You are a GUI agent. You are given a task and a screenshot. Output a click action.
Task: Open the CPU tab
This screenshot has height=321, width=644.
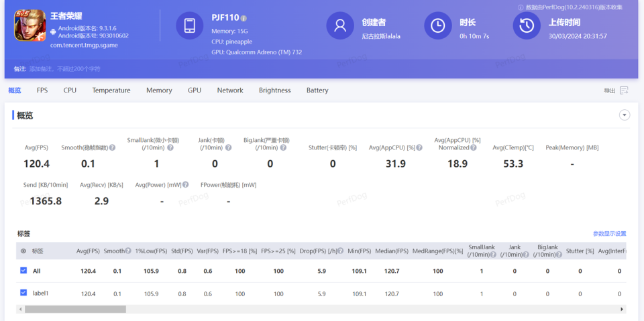click(x=70, y=90)
